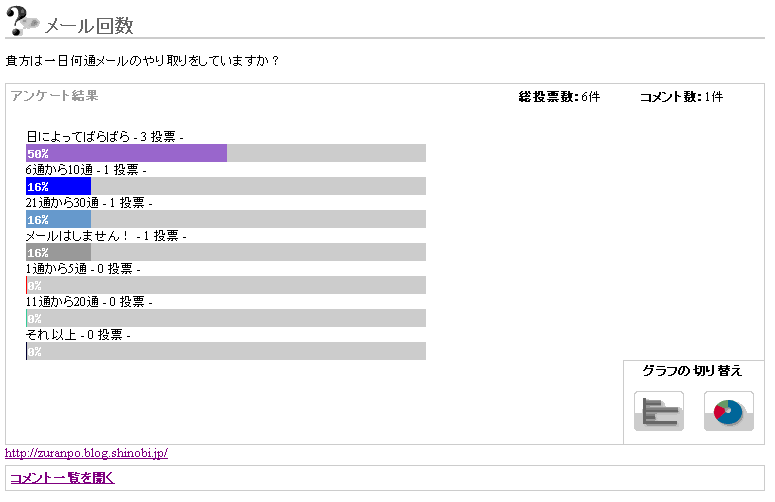
Task: Click the question mark header icon
Action: click(x=22, y=22)
